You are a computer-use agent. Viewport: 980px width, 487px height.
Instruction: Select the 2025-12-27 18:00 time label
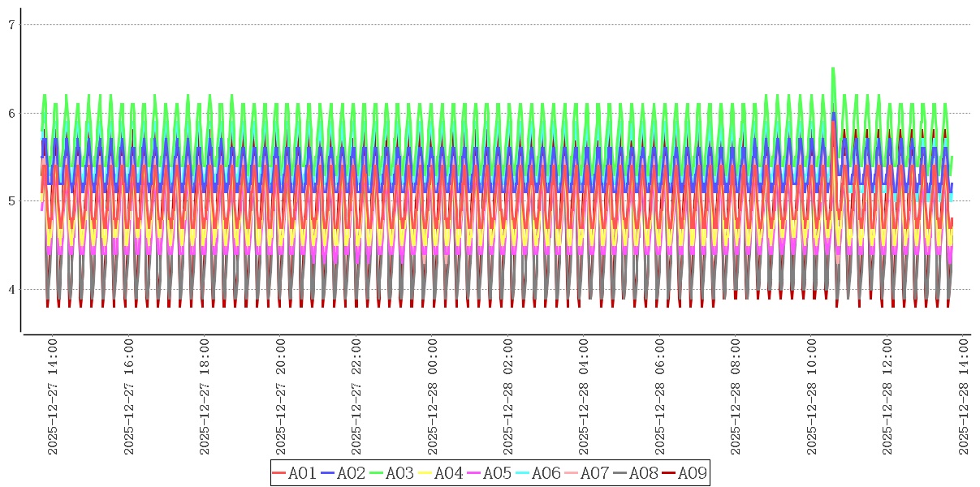click(x=205, y=397)
